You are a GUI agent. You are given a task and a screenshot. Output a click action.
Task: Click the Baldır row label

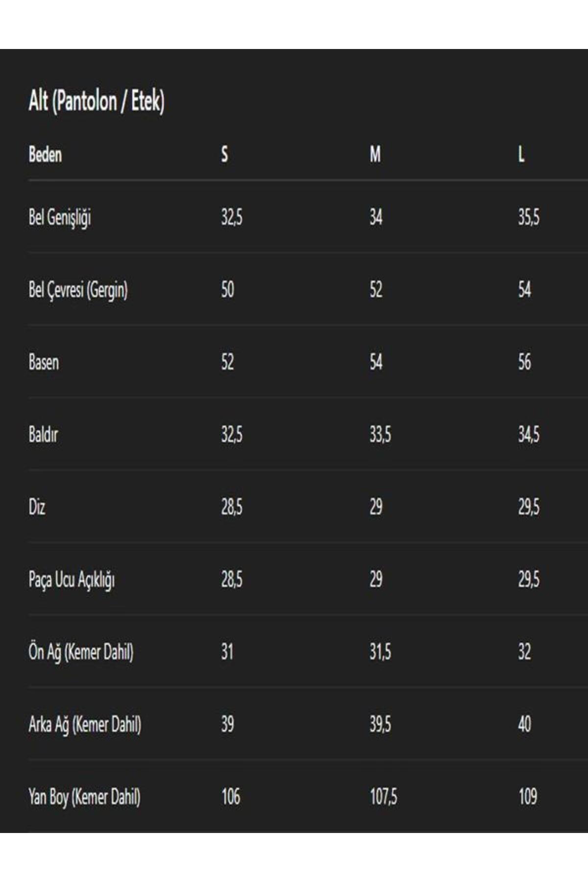tap(43, 435)
